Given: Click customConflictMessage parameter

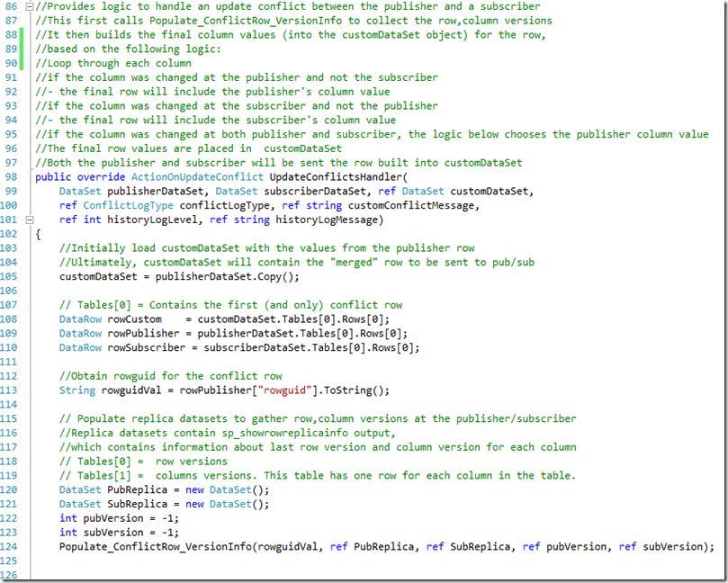Looking at the screenshot, I should click(x=411, y=206).
